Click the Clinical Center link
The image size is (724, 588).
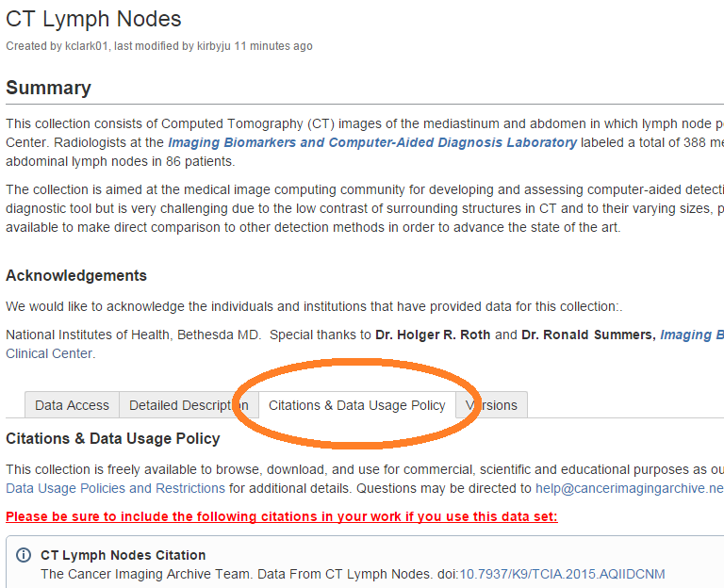49,353
